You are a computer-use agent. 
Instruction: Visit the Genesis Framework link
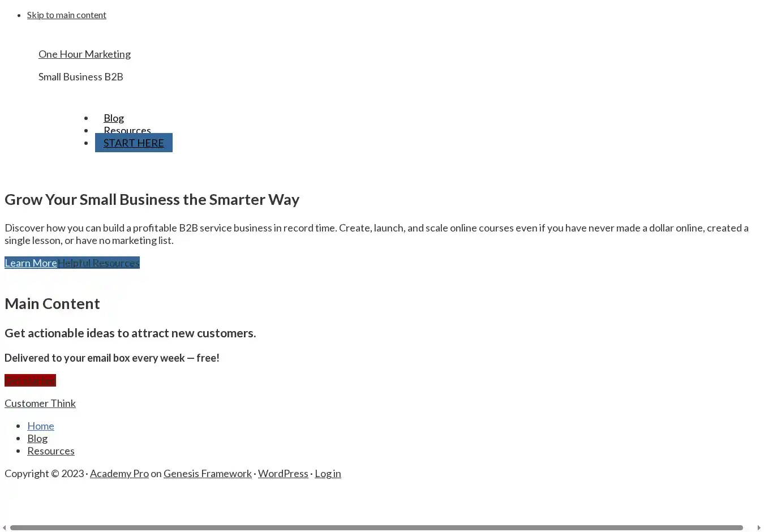point(207,473)
